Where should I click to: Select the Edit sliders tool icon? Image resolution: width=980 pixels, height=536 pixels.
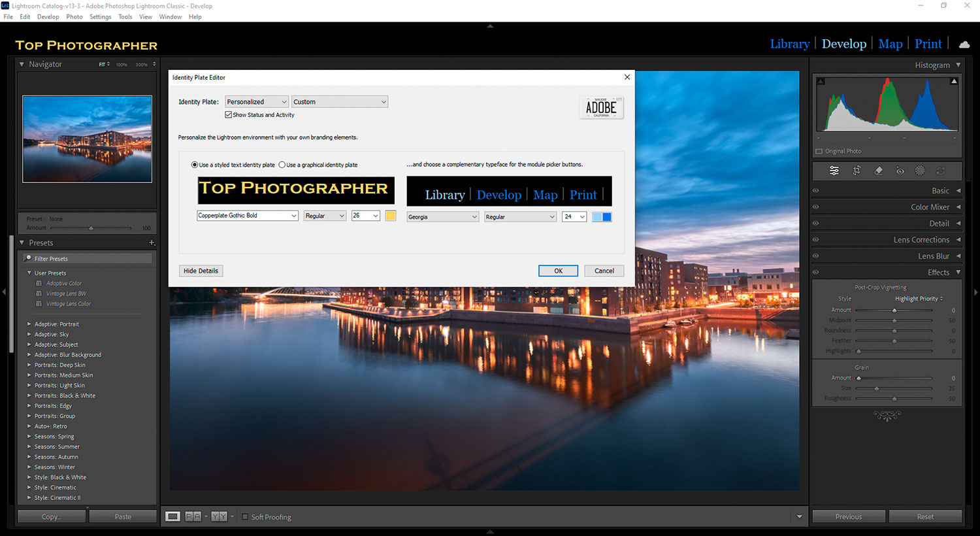834,171
